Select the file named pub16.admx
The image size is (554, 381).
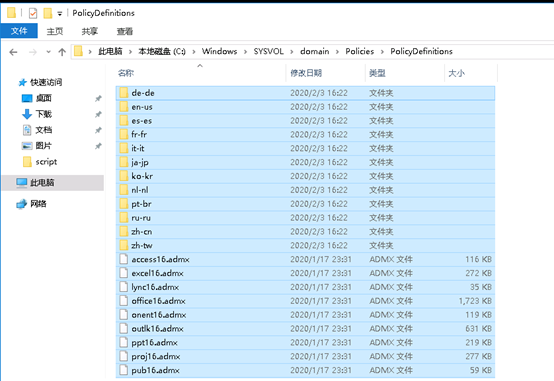point(155,370)
